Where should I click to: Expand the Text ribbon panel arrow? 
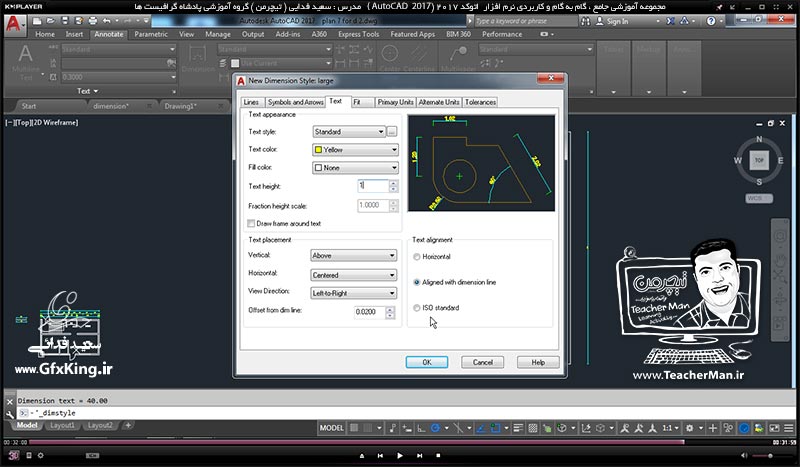(96, 91)
